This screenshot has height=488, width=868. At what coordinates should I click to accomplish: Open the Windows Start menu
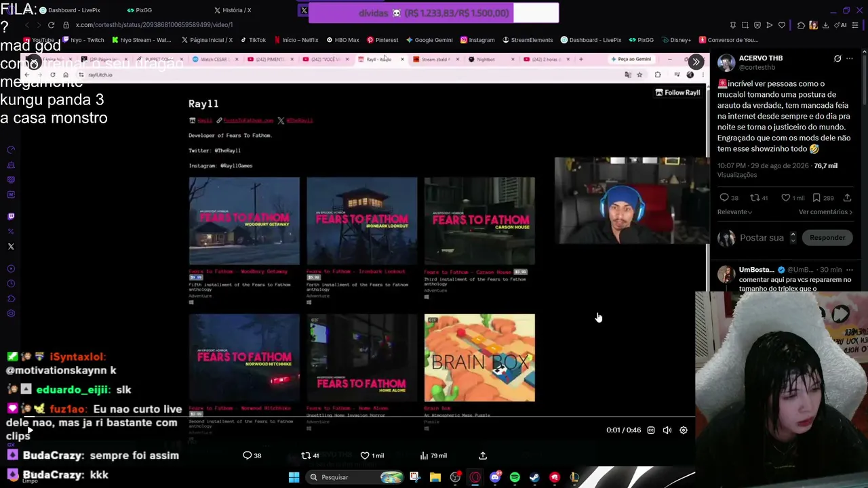coord(294,477)
